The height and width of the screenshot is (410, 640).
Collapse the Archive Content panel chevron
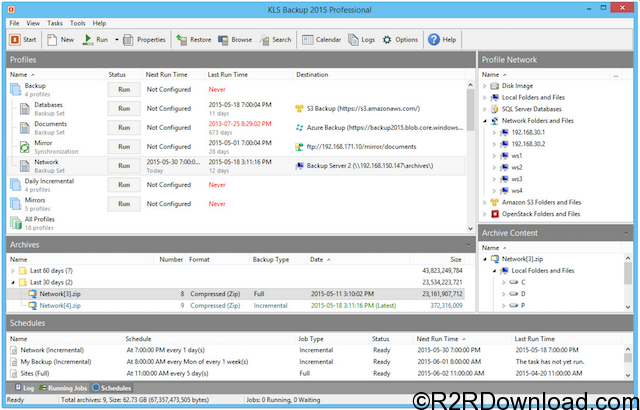pyautogui.click(x=626, y=233)
